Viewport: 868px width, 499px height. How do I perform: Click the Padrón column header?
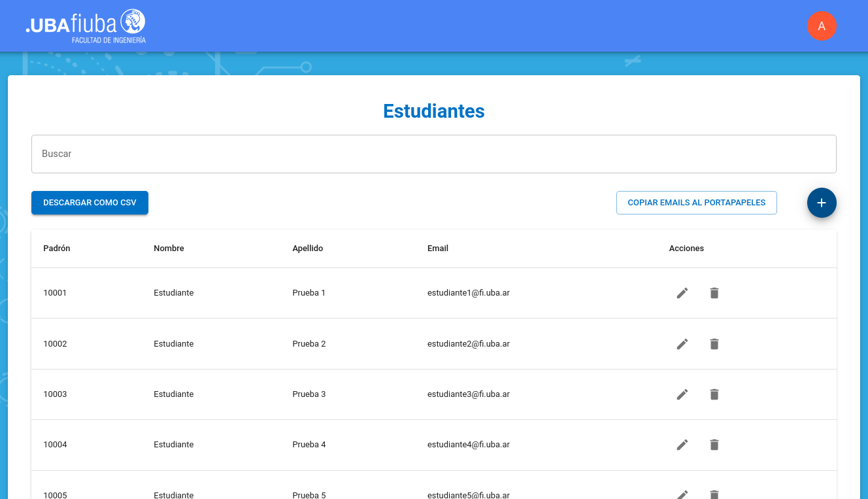click(x=57, y=249)
